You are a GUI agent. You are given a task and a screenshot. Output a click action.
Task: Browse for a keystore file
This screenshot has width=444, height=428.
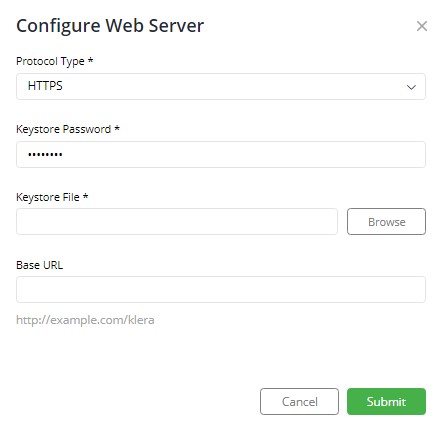pos(386,222)
